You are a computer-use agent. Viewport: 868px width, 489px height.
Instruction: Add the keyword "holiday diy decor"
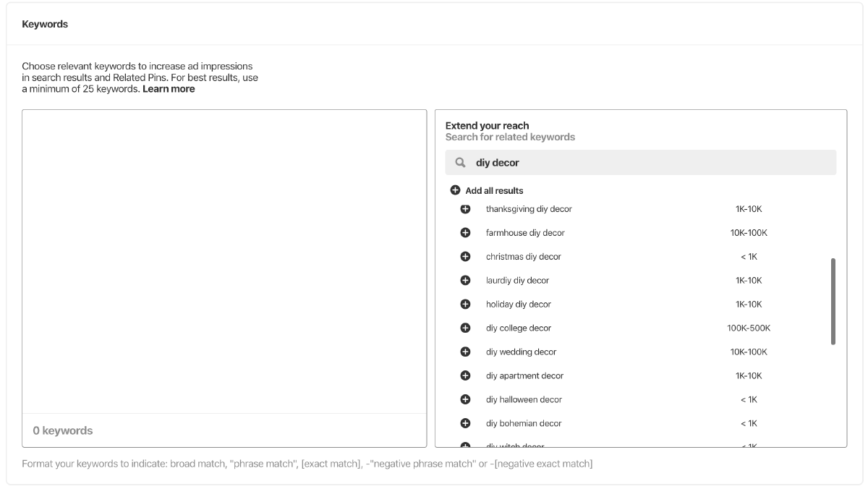pos(465,304)
